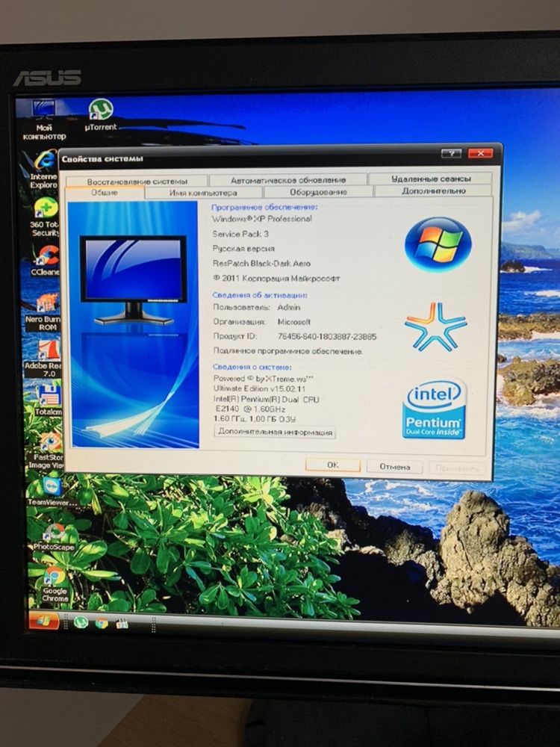Switch to the Оборудование tab
The height and width of the screenshot is (747, 560).
coord(318,191)
